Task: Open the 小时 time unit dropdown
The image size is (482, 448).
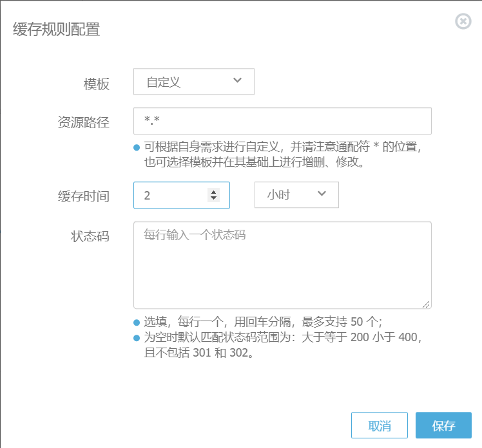Action: [x=296, y=195]
